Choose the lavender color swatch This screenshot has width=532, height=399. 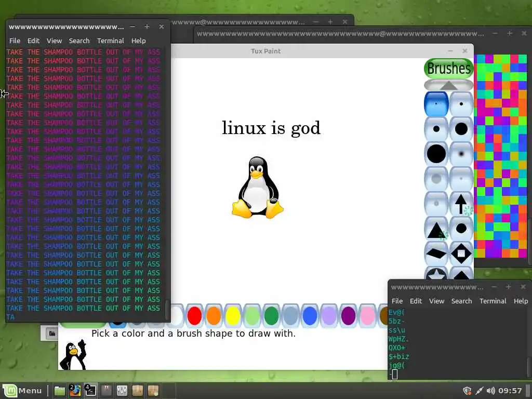click(329, 315)
